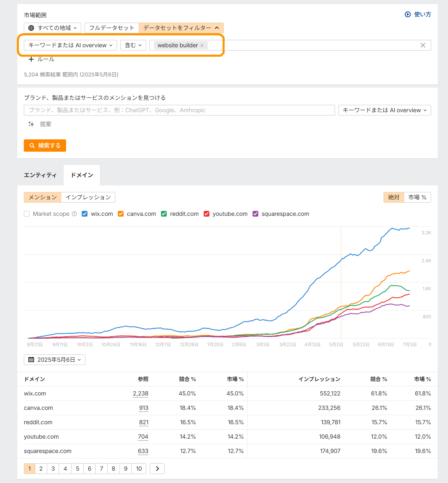
Task: Click the 検索する search button
Action: 45,146
